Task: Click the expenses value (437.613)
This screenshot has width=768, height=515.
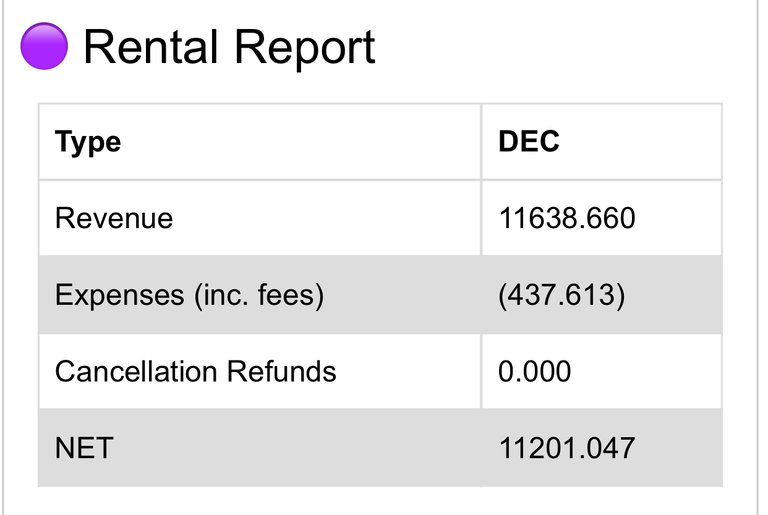Action: pos(562,295)
